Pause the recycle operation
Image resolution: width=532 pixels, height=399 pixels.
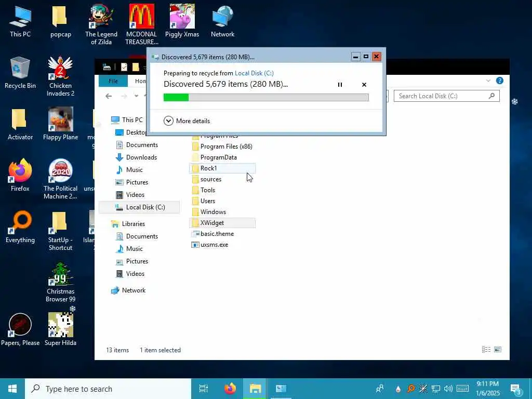340,85
